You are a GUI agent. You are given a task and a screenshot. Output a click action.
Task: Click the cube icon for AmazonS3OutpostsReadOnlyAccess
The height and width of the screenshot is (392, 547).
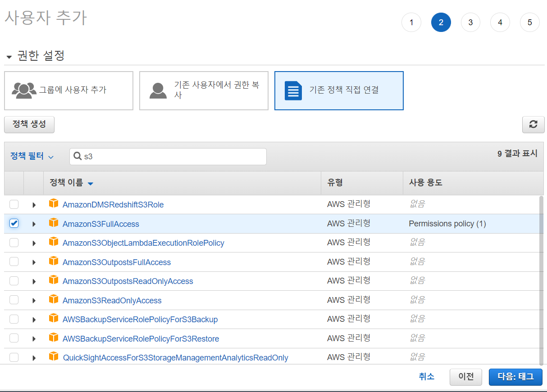54,280
